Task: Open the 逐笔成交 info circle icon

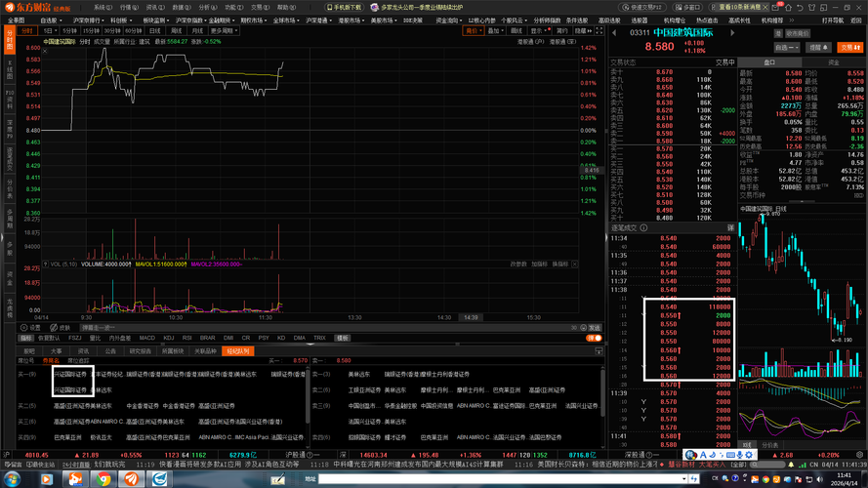Action: click(x=643, y=228)
